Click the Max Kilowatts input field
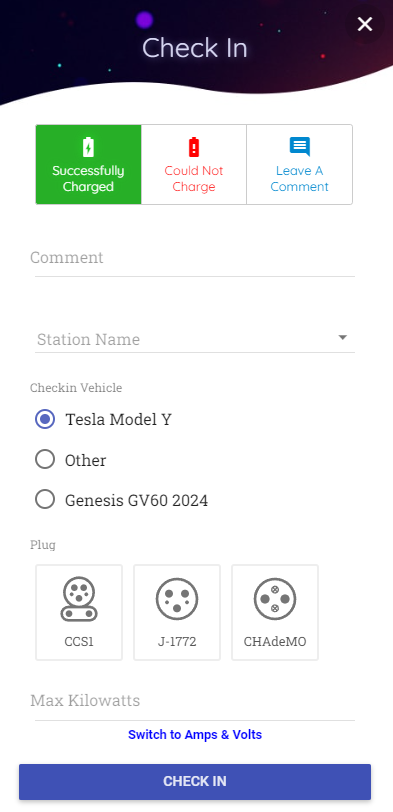This screenshot has height=812, width=393. (195, 702)
